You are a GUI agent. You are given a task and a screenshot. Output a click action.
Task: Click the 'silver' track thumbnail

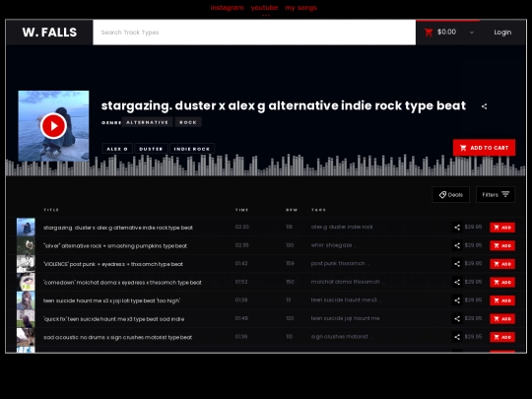coord(26,245)
